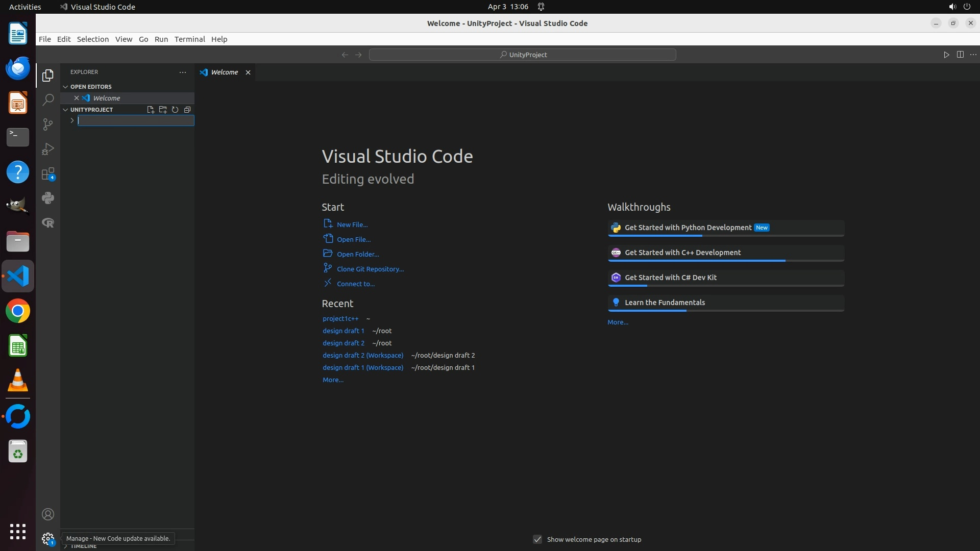Click the New Folder icon in UNITYPROJECT header

pyautogui.click(x=163, y=110)
